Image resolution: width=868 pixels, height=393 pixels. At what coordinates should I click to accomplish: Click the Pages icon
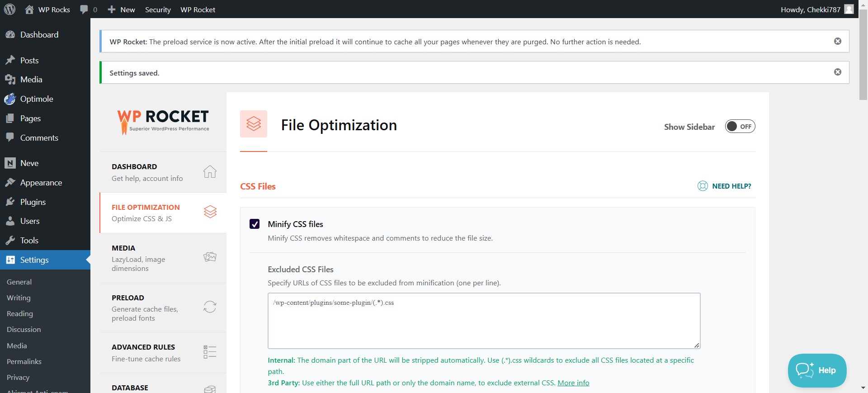pos(10,118)
